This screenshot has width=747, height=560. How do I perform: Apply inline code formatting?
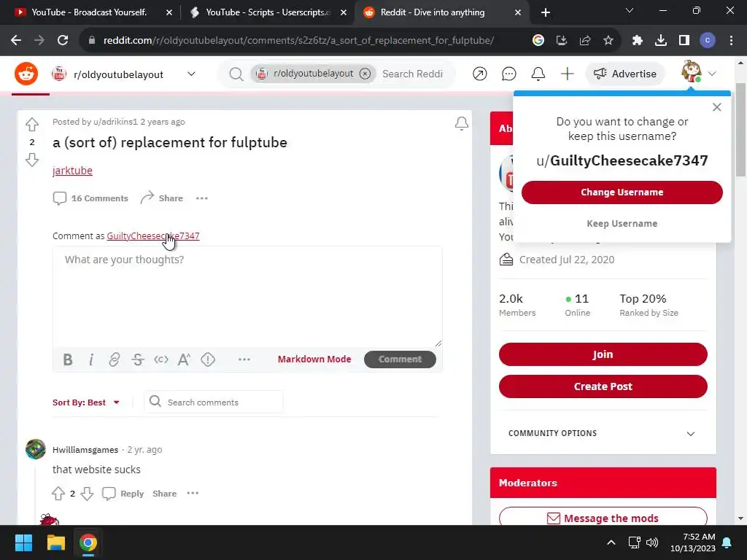[x=161, y=359]
